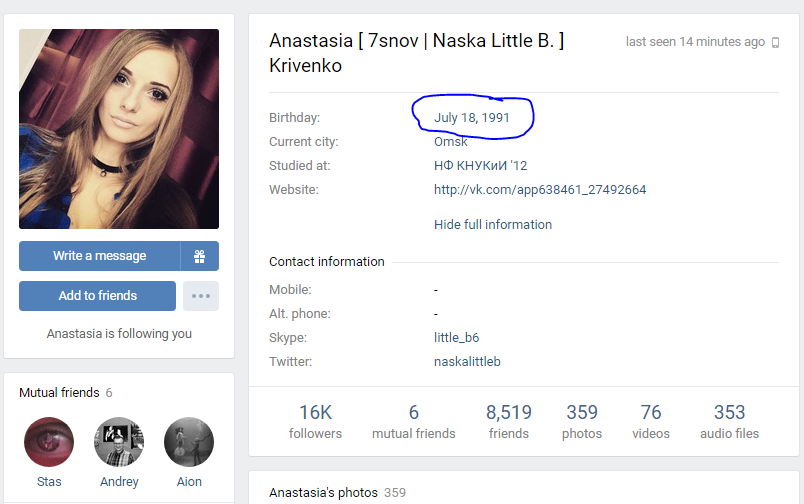Click the Omsk current city link
Image resolution: width=804 pixels, height=504 pixels.
click(x=451, y=142)
